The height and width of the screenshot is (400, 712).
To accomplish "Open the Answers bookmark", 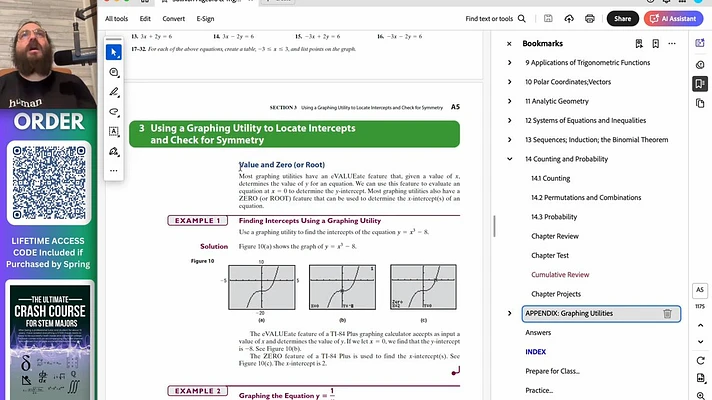I will (538, 333).
